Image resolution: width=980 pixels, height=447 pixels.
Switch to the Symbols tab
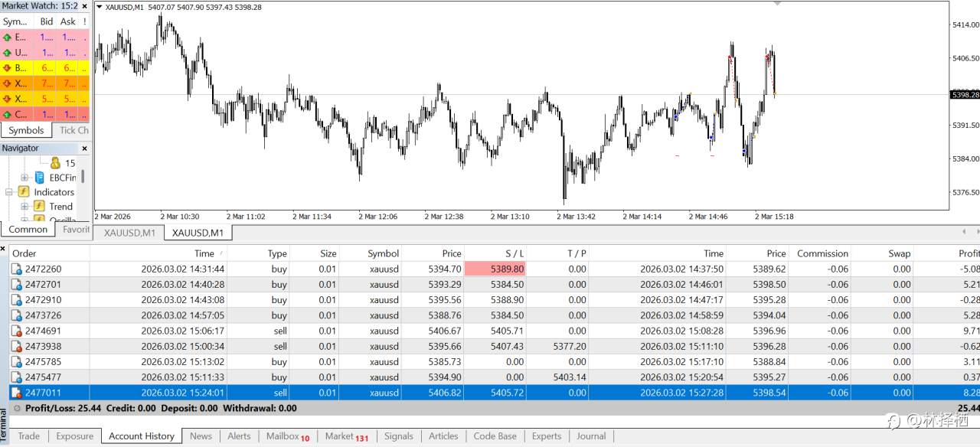pyautogui.click(x=26, y=130)
